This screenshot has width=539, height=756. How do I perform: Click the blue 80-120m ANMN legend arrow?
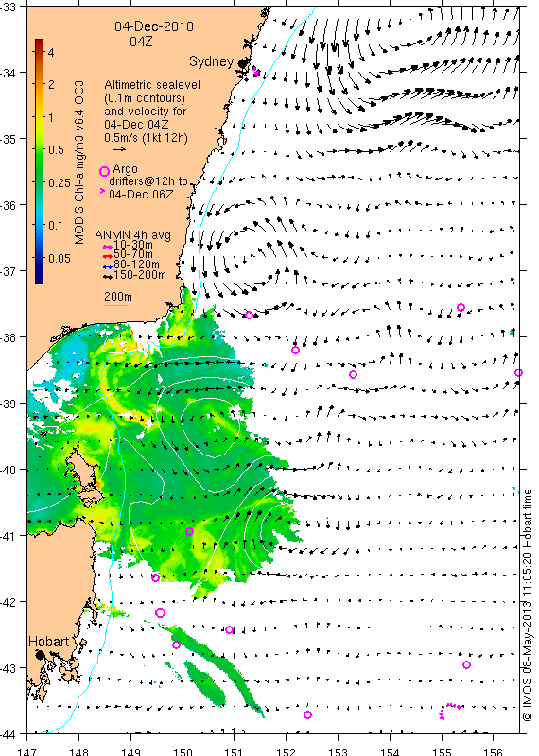(x=108, y=266)
